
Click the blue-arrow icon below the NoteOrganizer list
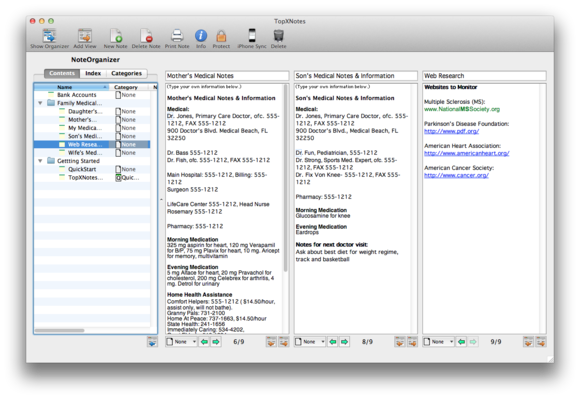tap(152, 342)
